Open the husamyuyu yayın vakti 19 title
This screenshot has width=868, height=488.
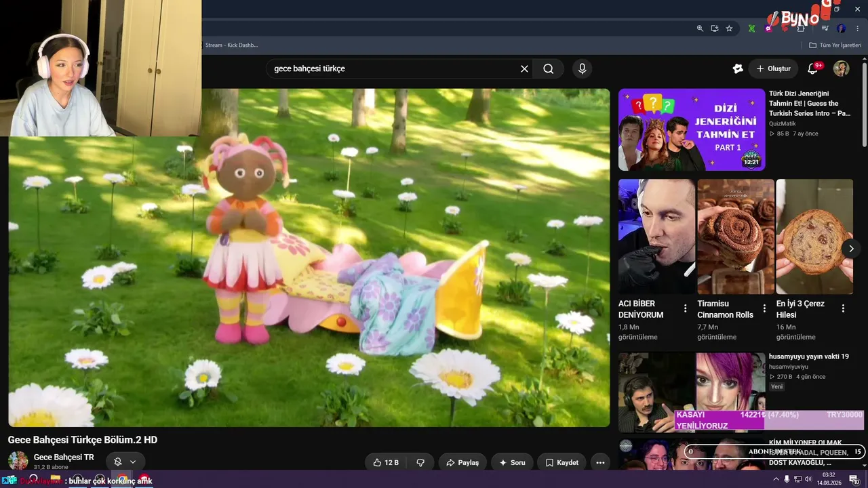click(809, 357)
